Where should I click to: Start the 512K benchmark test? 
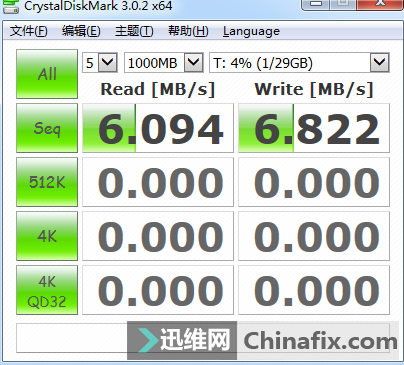click(47, 182)
